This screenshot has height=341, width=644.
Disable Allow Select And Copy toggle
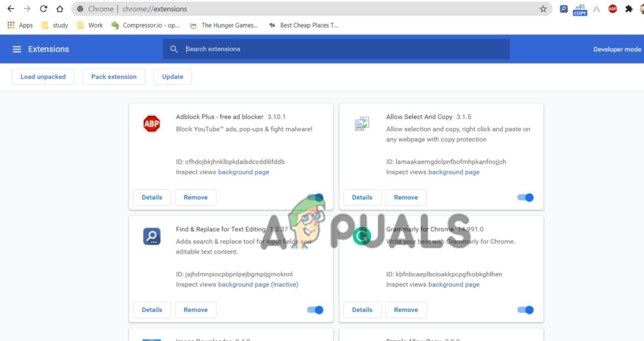(525, 197)
